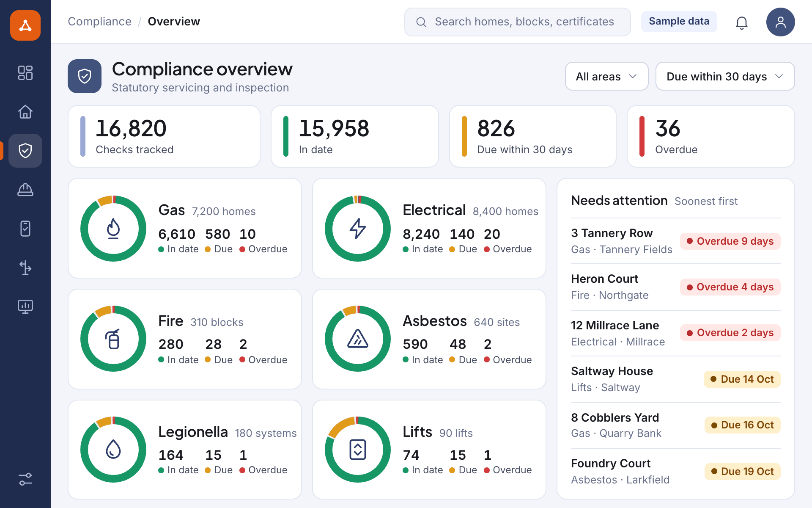Click '310 blocks' label on Fire card
Screen dimensions: 812x508
217,322
